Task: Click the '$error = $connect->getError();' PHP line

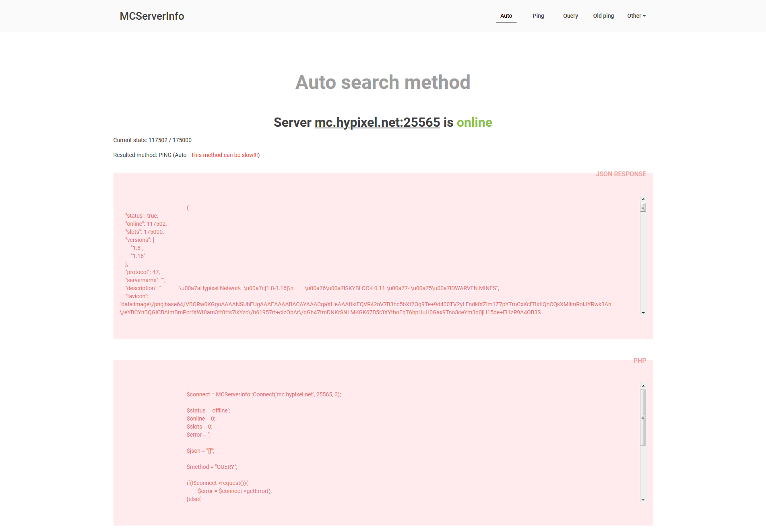Action: point(235,491)
